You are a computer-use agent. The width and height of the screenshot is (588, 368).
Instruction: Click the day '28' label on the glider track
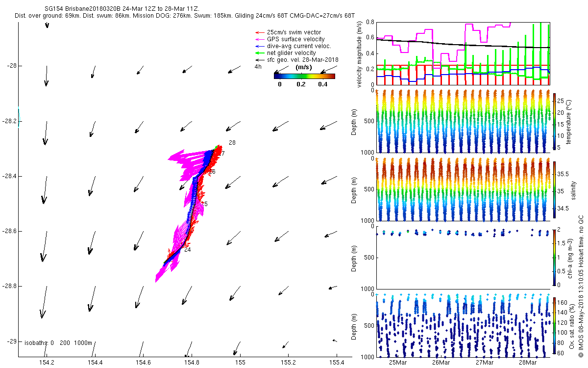tap(232, 143)
